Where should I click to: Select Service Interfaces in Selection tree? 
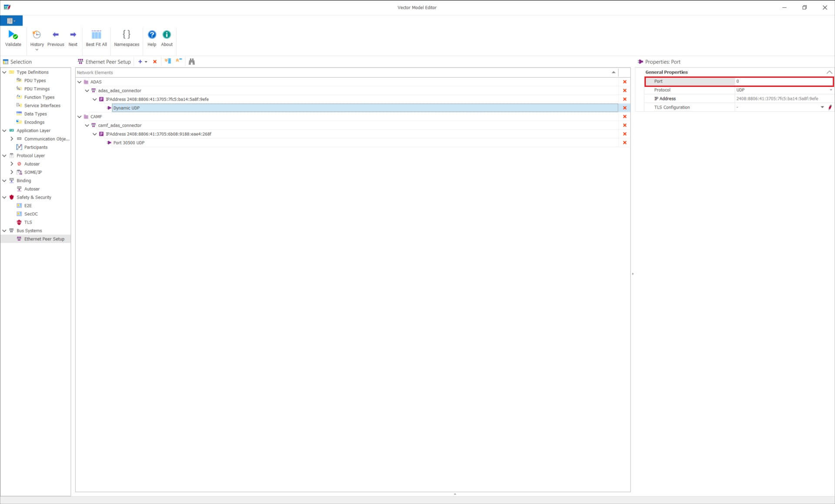[x=42, y=106]
